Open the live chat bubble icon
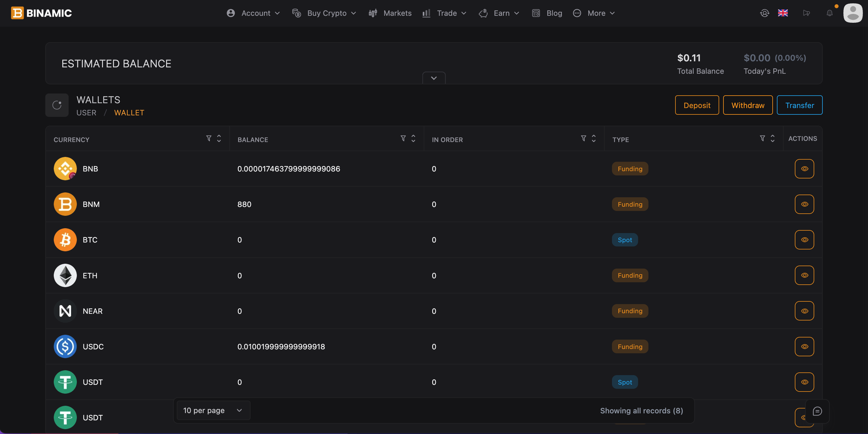Viewport: 868px width, 434px height. tap(817, 411)
